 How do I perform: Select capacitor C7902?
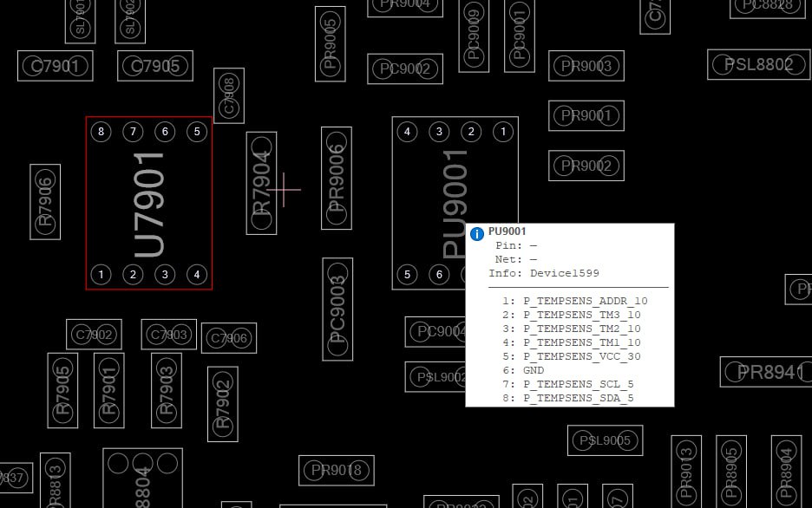[x=95, y=335]
